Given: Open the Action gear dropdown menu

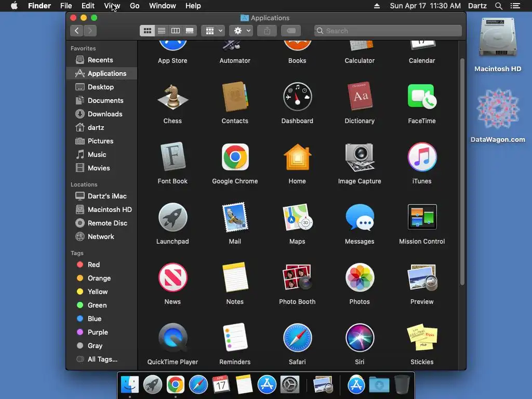Looking at the screenshot, I should tap(241, 31).
